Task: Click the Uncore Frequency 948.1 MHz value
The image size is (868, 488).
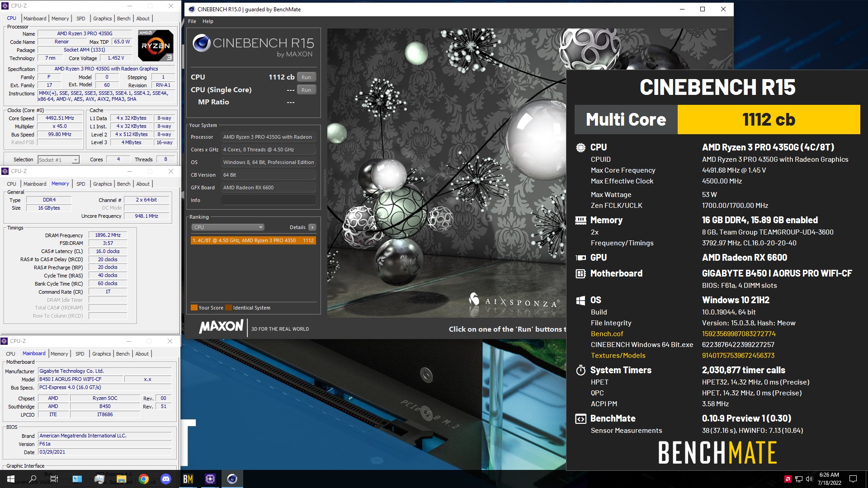Action: point(146,216)
